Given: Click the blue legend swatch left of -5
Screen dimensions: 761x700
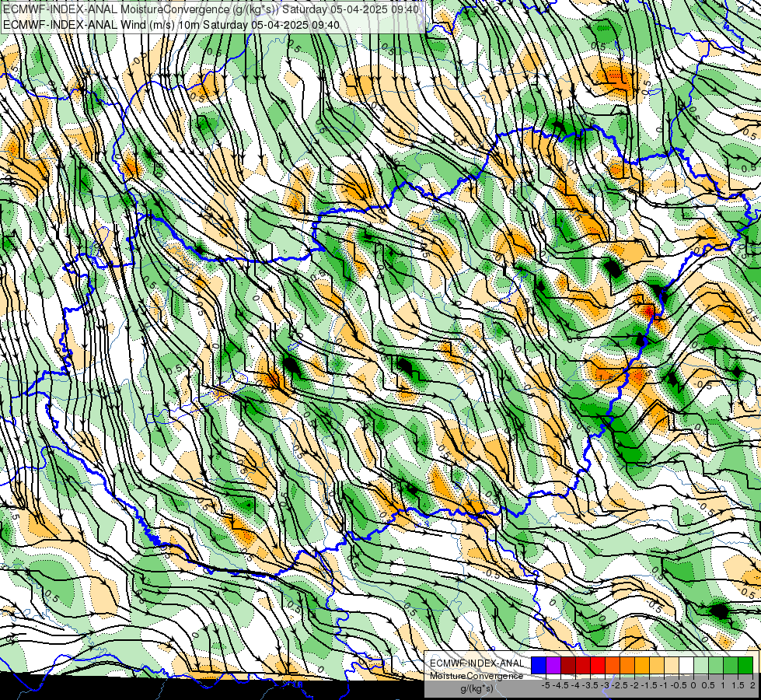Looking at the screenshot, I should point(539,665).
